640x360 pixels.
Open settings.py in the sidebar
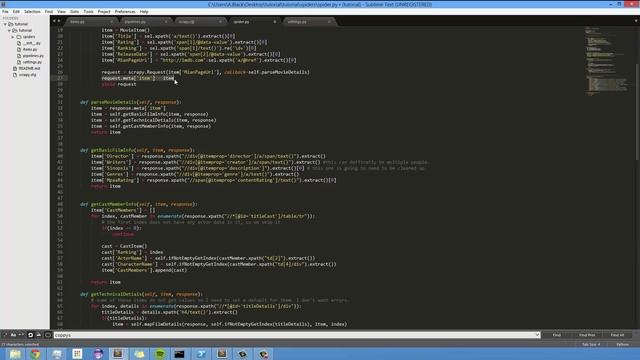(x=32, y=62)
